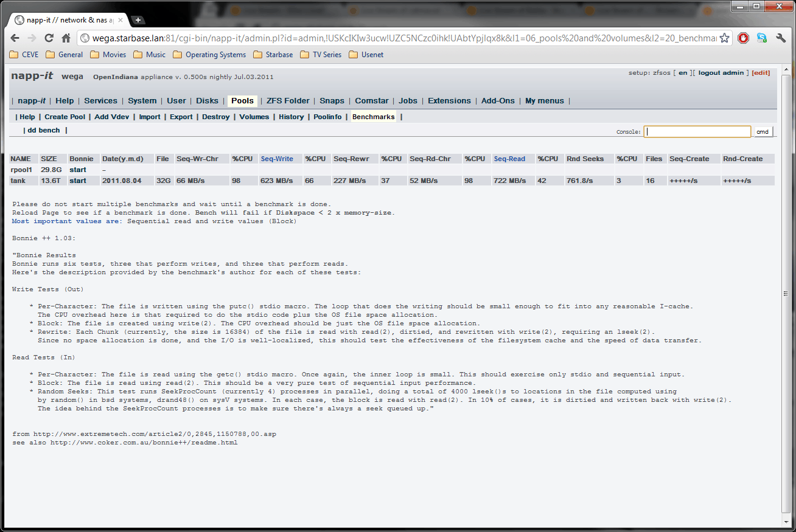
Task: Open the Volumes submenu item
Action: (254, 117)
